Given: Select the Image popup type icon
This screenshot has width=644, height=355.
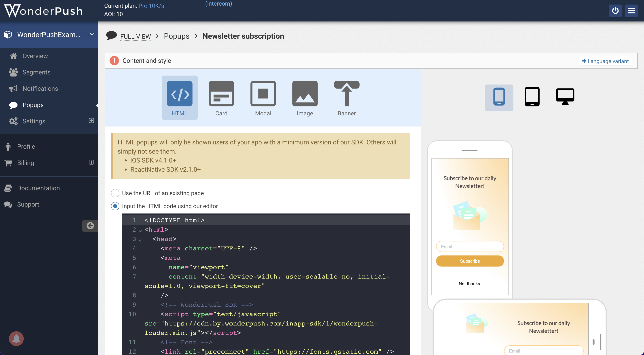Looking at the screenshot, I should point(305,93).
